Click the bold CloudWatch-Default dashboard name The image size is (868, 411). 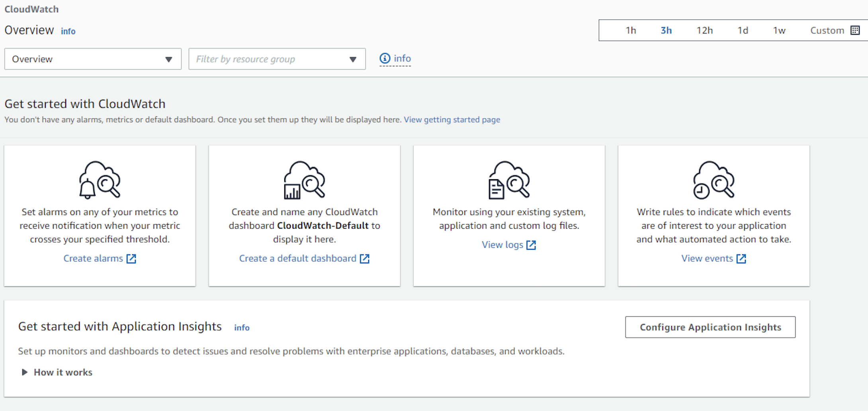click(x=323, y=225)
